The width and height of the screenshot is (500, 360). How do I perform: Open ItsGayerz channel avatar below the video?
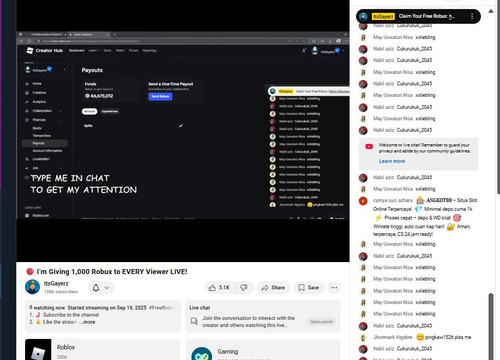click(32, 287)
